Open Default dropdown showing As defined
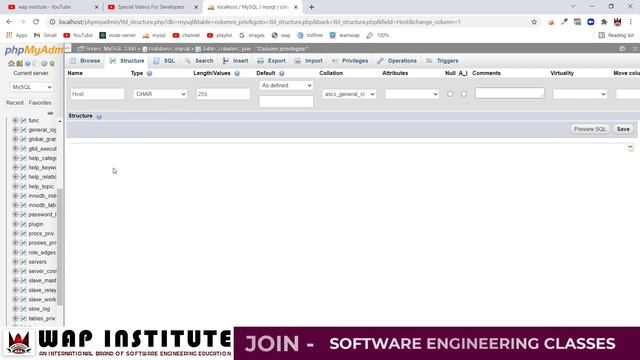This screenshot has width=640, height=360. point(286,85)
